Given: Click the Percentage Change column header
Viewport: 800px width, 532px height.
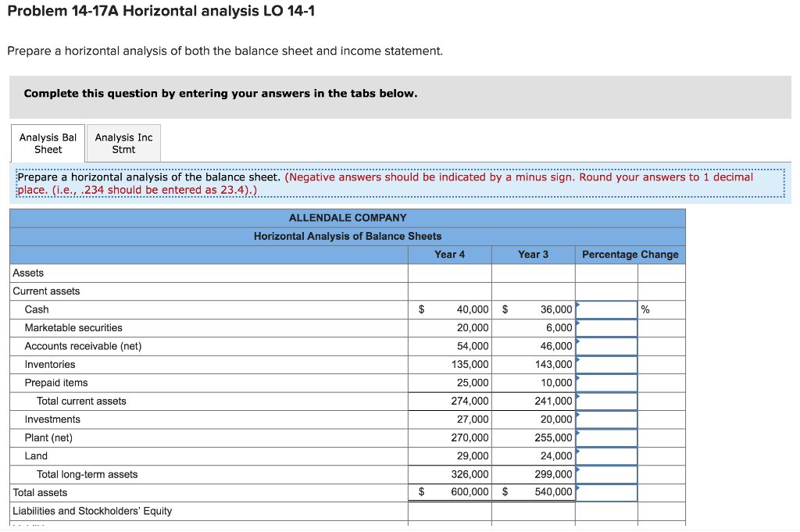Looking at the screenshot, I should [x=630, y=254].
